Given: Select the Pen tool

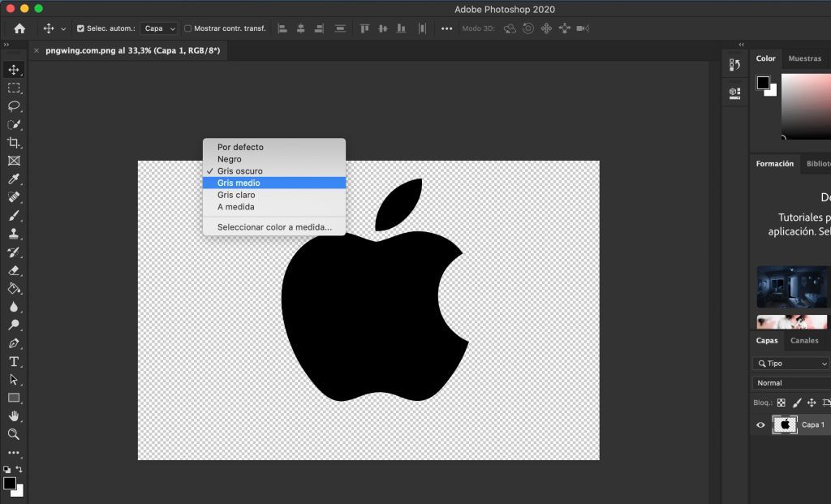Looking at the screenshot, I should [14, 343].
